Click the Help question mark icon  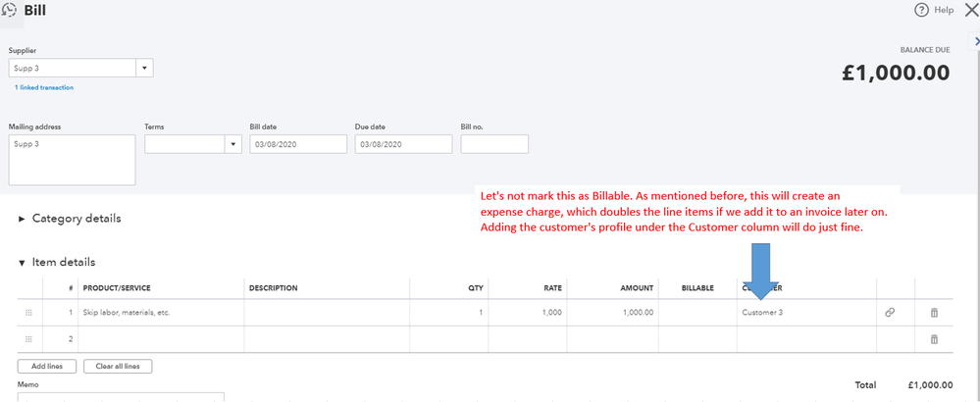921,10
